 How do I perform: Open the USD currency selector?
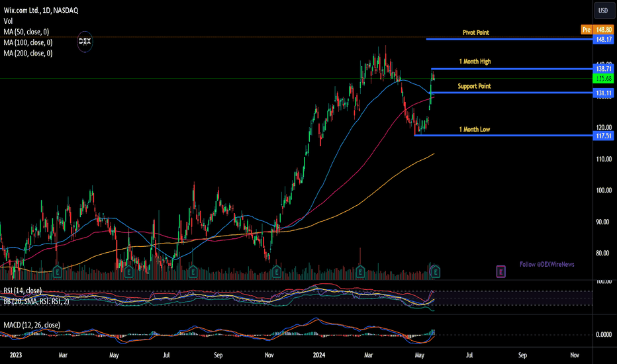[603, 11]
